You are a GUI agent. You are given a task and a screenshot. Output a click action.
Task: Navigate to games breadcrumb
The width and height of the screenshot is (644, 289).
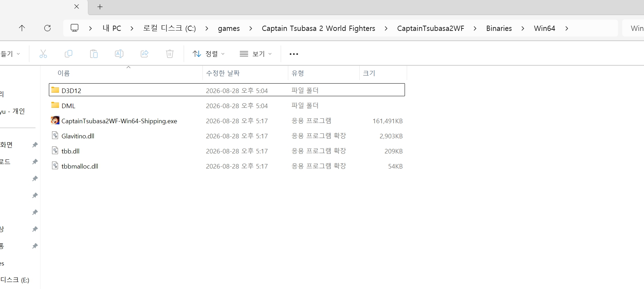(229, 28)
